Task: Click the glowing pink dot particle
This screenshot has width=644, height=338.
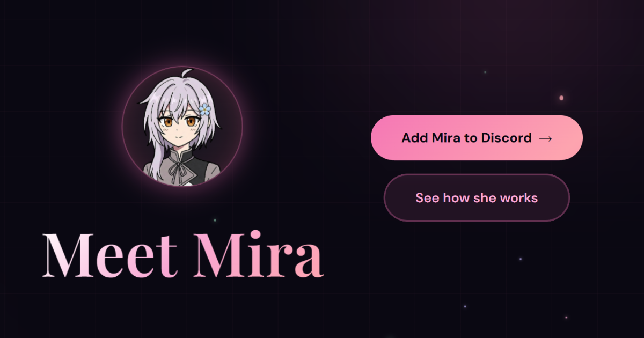Action: 561,98
